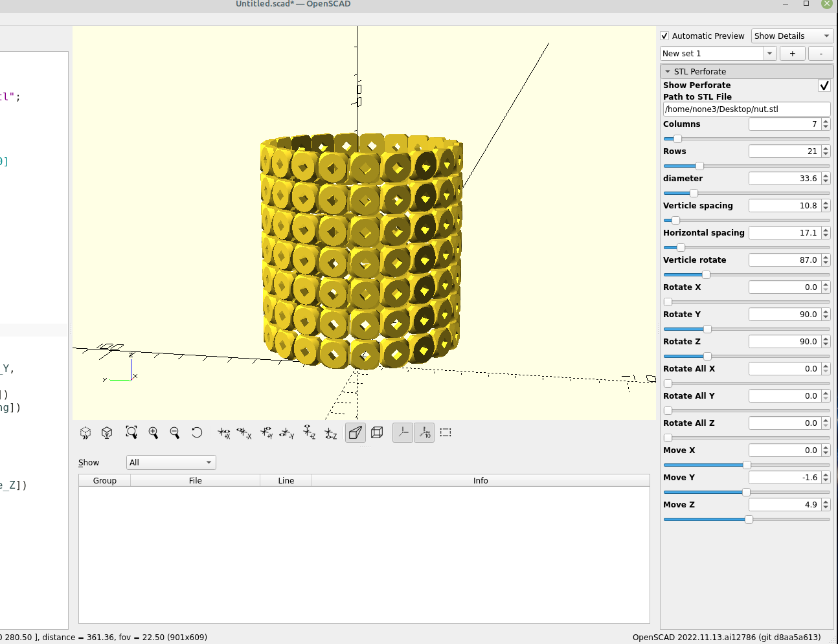View the model along the -Z axis
This screenshot has height=644, width=838.
tap(330, 432)
